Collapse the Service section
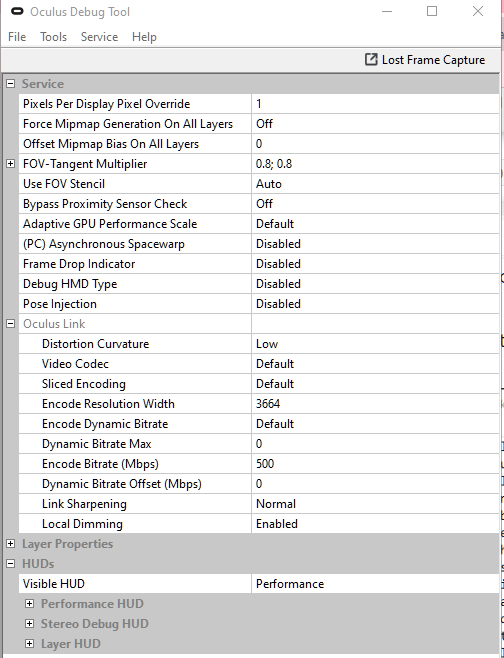Viewport: 504px width, 658px height. pyautogui.click(x=10, y=84)
